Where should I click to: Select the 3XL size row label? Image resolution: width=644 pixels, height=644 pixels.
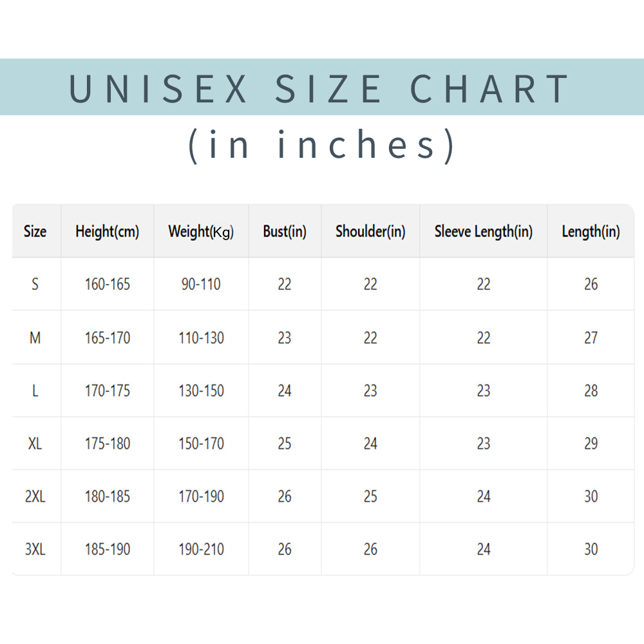pyautogui.click(x=35, y=549)
